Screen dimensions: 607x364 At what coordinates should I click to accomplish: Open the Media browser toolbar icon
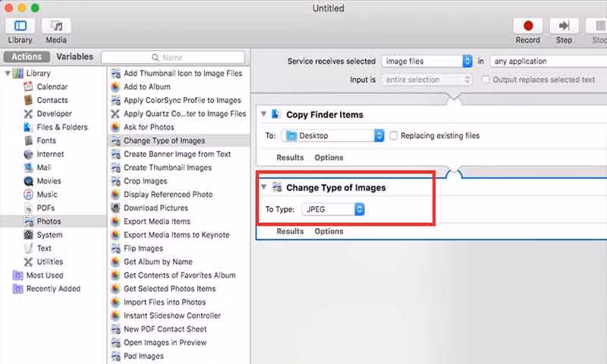[56, 26]
